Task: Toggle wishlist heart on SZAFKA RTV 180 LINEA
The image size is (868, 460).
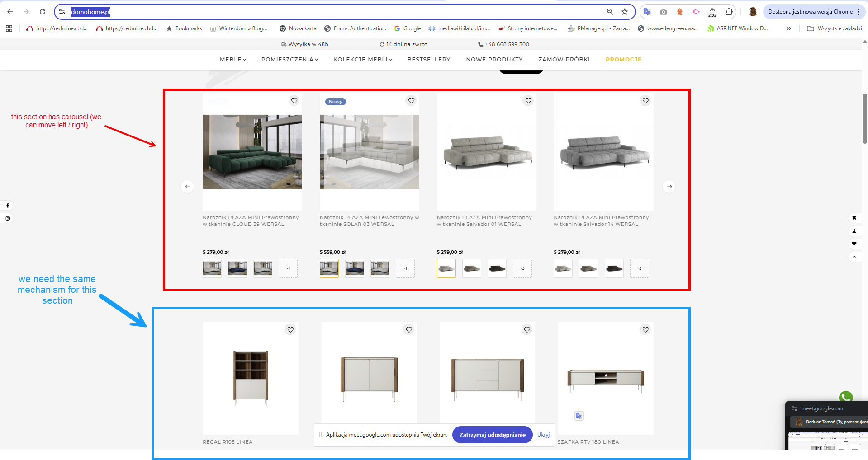Action: pyautogui.click(x=645, y=330)
